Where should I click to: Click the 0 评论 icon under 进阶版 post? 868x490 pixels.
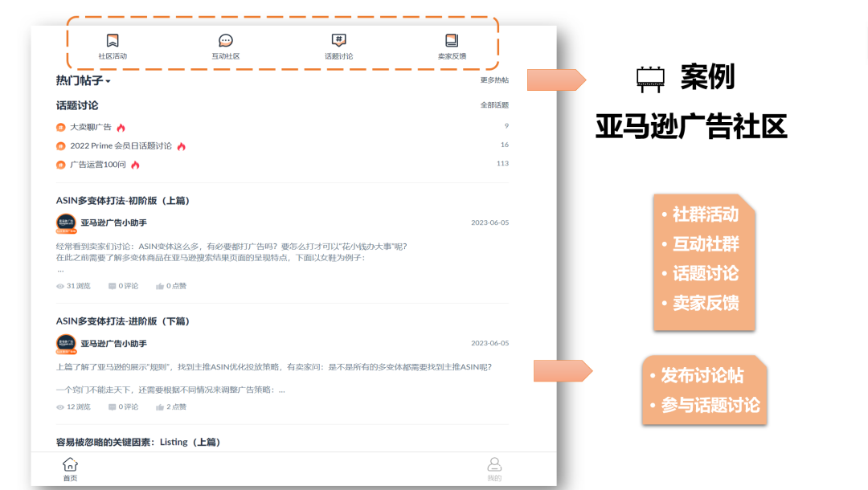(113, 407)
